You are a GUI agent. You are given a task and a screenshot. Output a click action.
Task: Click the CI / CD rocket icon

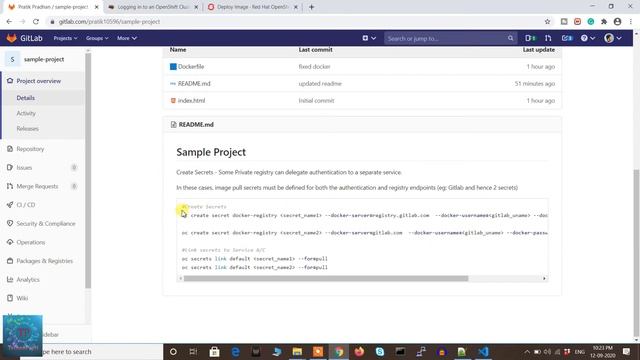pyautogui.click(x=10, y=205)
